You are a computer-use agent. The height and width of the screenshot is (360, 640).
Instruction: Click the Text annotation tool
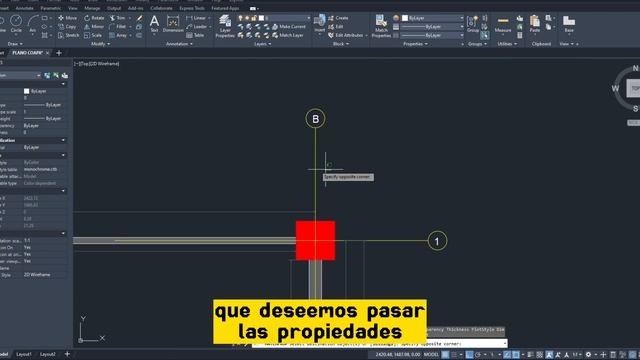click(154, 24)
